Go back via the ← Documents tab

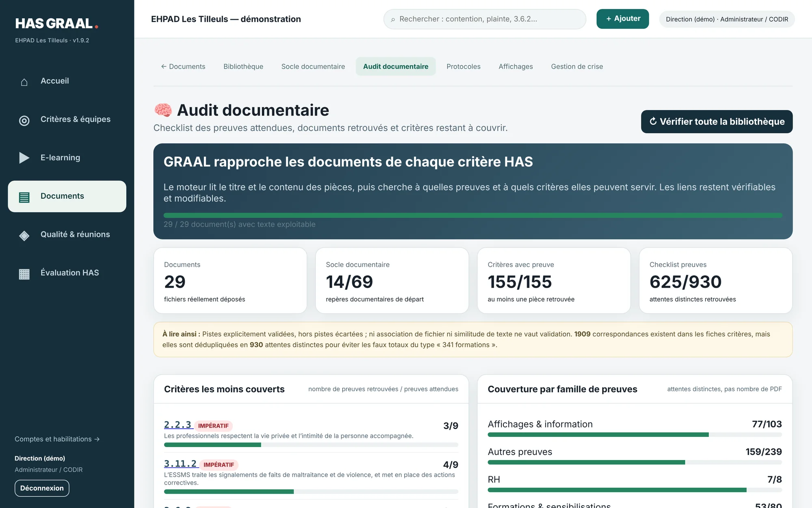[x=183, y=66]
